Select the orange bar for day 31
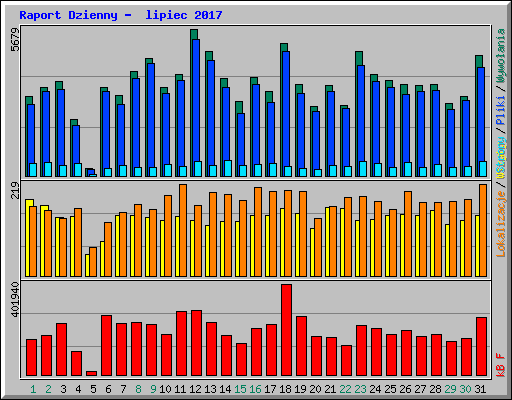 [483, 230]
